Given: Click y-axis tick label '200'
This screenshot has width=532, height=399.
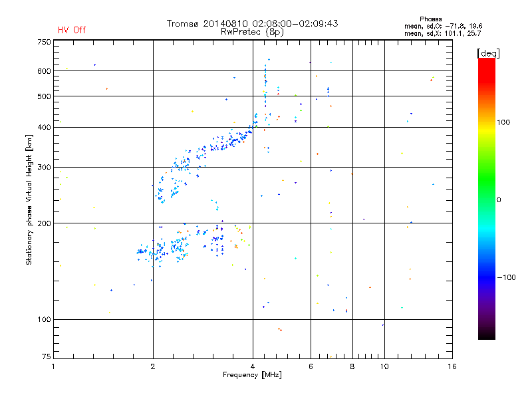Looking at the screenshot, I should [44, 223].
